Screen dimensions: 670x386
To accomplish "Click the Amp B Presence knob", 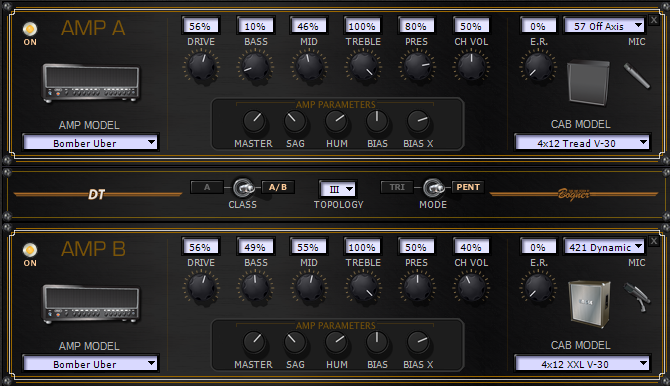I will pyautogui.click(x=417, y=287).
